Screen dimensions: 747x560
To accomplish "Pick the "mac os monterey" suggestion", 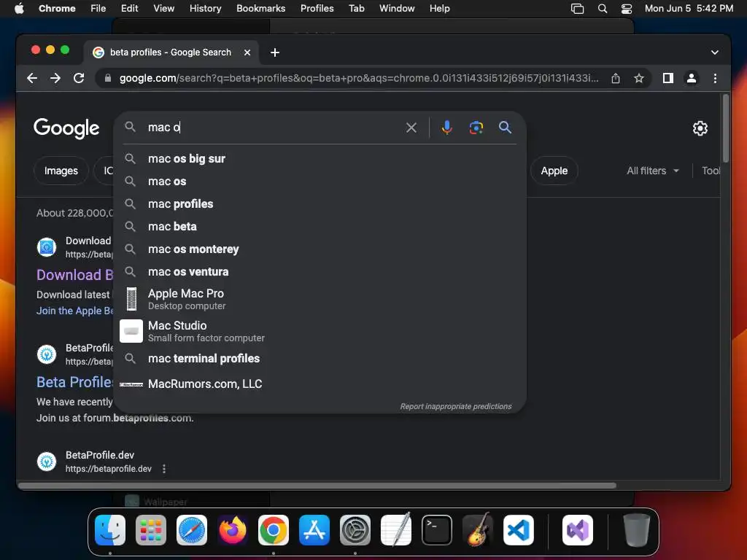I will [x=320, y=249].
